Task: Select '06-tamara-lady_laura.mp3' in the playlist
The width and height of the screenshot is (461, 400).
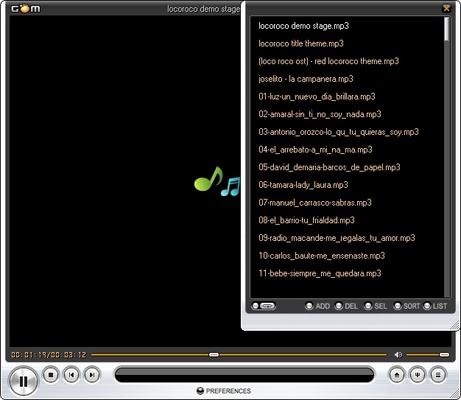Action: click(x=303, y=185)
